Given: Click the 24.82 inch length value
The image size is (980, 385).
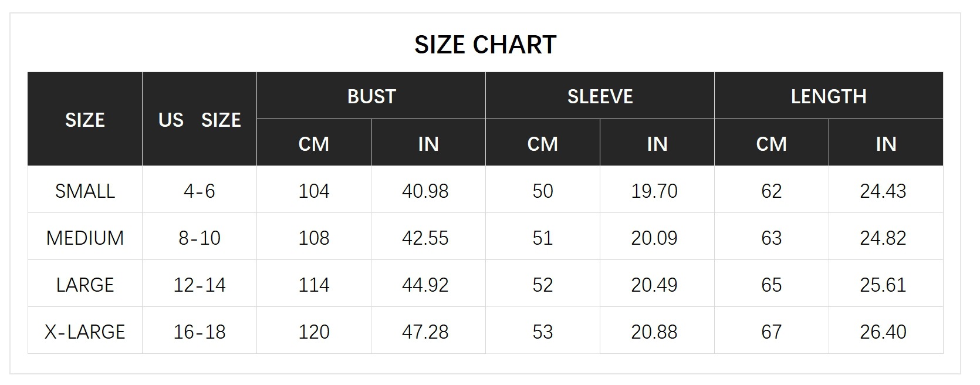Looking at the screenshot, I should click(883, 238).
